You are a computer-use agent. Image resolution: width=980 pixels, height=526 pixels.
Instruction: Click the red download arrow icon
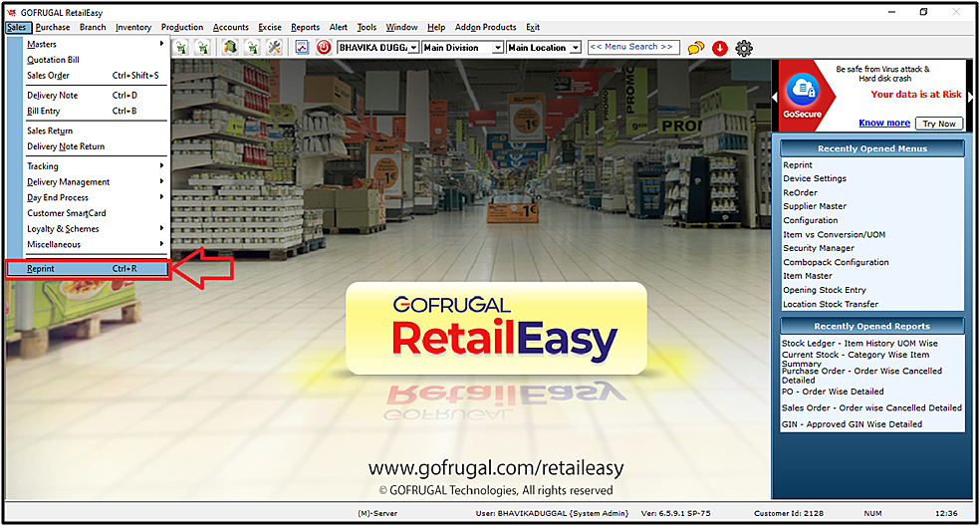[720, 48]
